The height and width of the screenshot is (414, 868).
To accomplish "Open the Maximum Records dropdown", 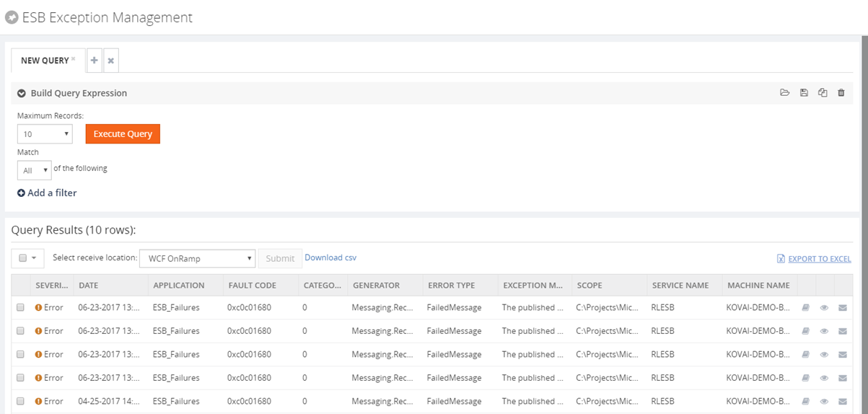I will point(45,134).
